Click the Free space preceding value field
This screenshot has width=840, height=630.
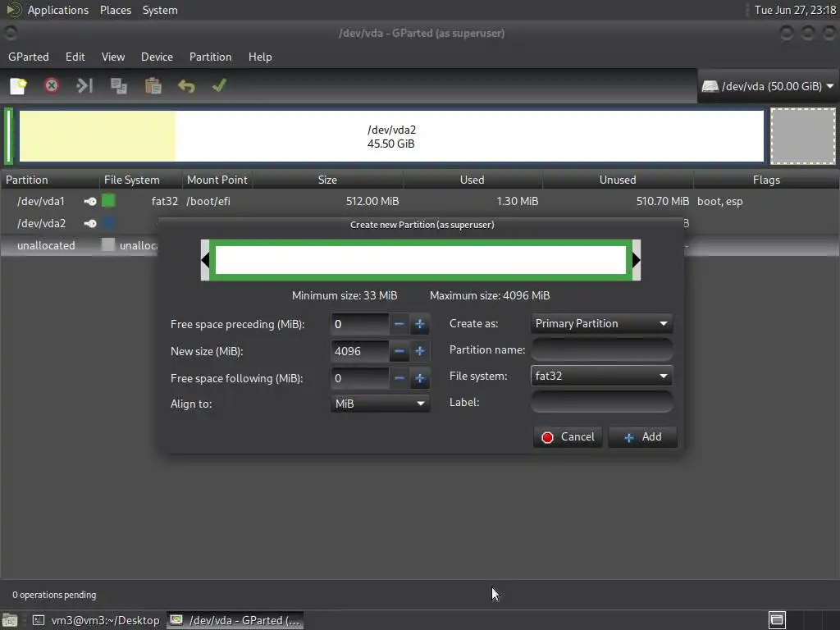360,324
